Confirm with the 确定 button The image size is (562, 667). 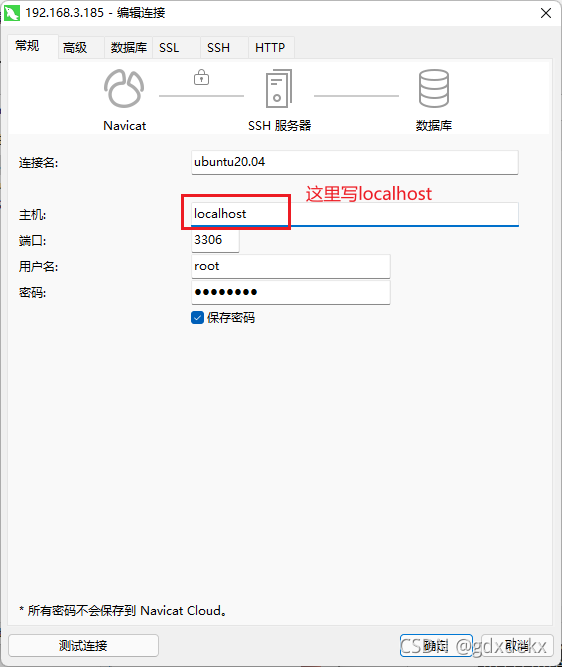coord(436,645)
